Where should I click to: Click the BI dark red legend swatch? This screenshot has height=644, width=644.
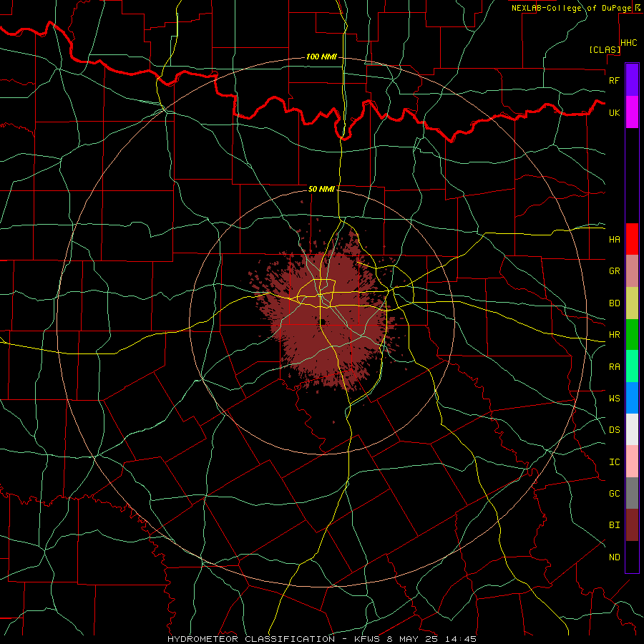tap(632, 525)
